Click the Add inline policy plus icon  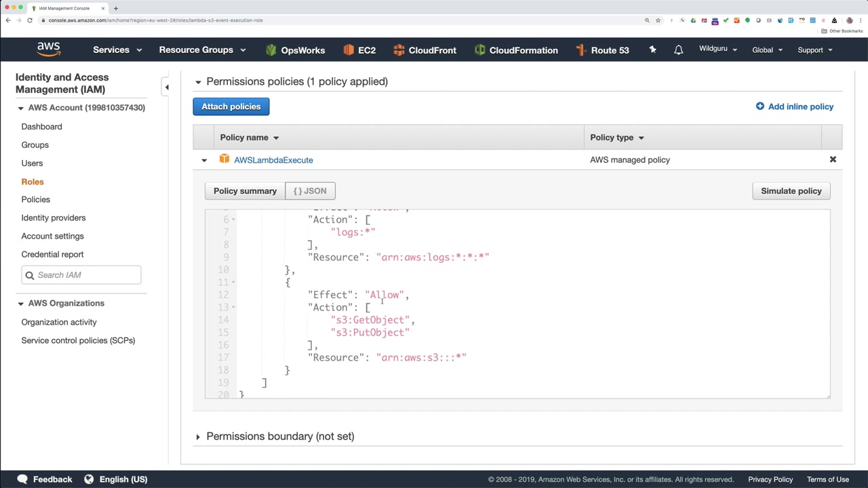759,106
